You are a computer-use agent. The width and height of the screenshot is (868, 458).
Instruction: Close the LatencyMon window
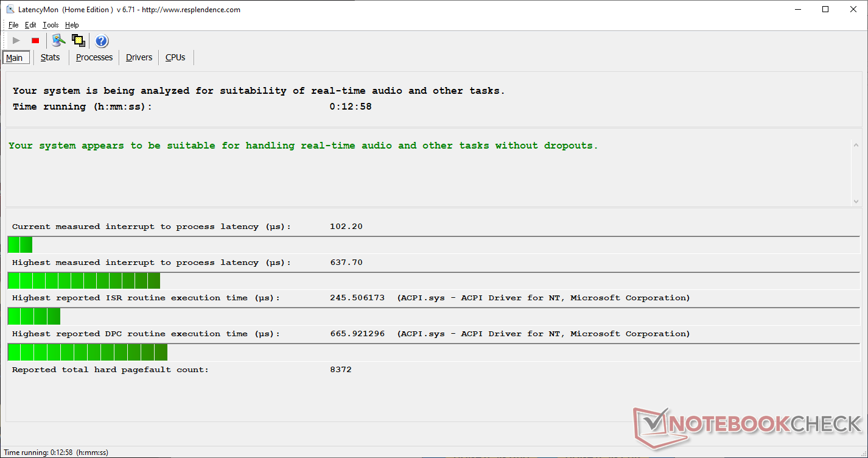point(853,9)
